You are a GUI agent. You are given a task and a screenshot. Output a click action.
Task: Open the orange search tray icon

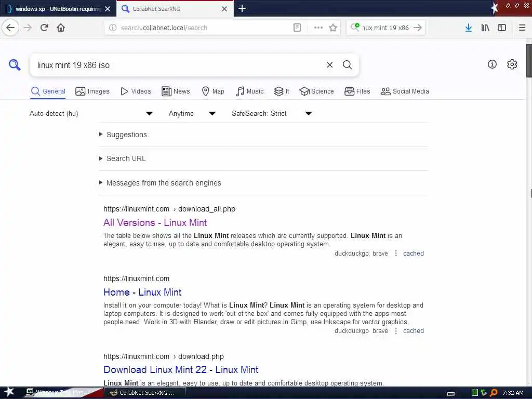pyautogui.click(x=494, y=393)
